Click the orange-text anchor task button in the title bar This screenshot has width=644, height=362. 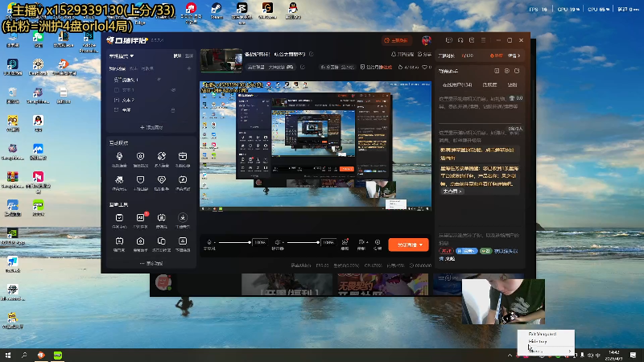pos(395,41)
